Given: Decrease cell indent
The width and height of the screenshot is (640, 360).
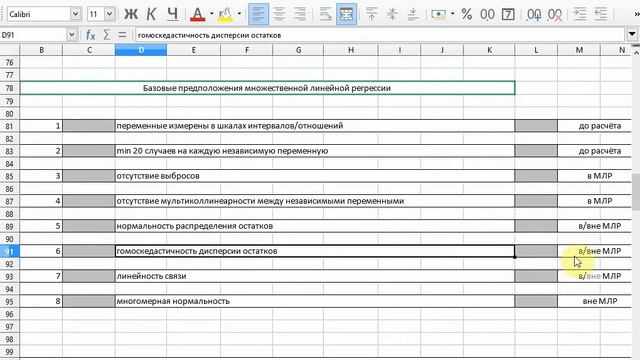Looking at the screenshot, I should coord(601,14).
